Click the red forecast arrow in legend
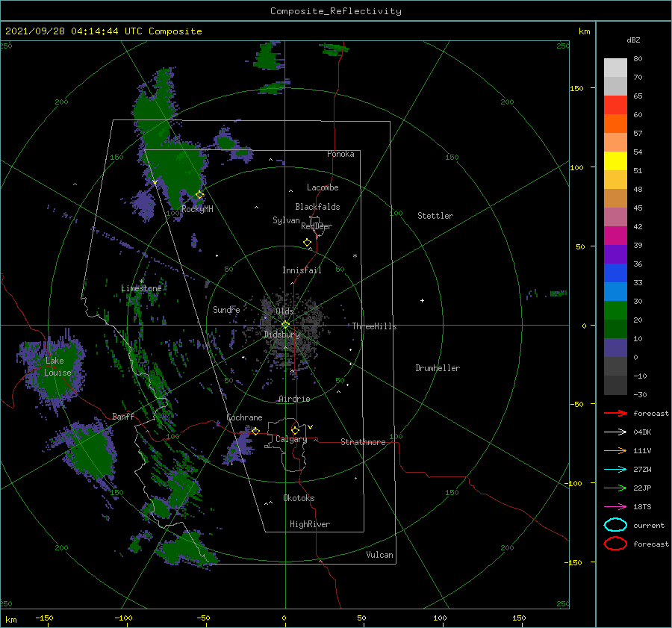Viewport: 672px width, 628px height. point(615,413)
